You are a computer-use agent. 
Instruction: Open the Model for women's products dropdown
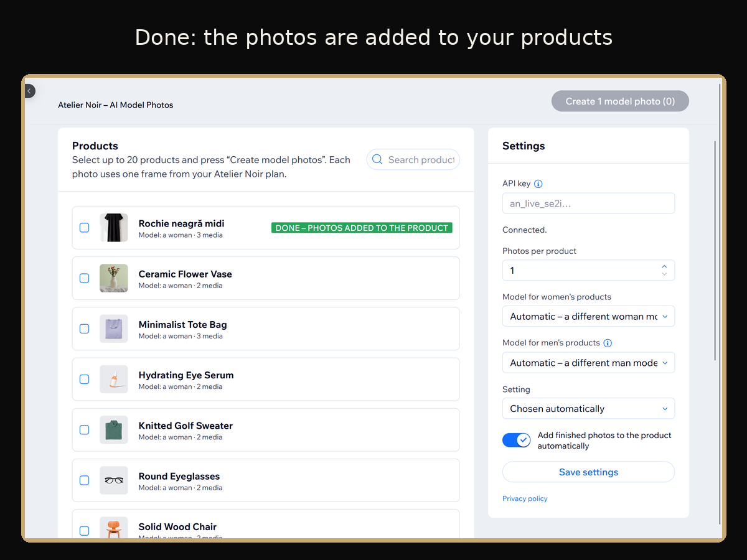[x=588, y=317]
